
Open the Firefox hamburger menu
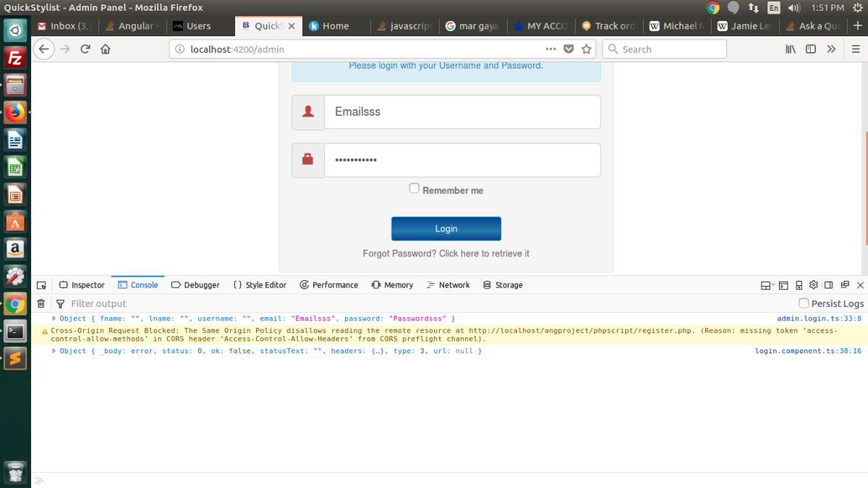click(855, 49)
